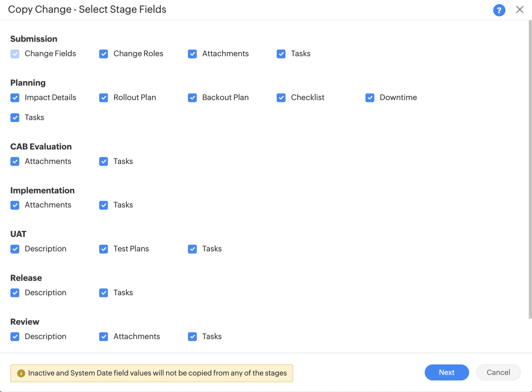This screenshot has height=392, width=532.
Task: Click the Next button
Action: click(446, 372)
